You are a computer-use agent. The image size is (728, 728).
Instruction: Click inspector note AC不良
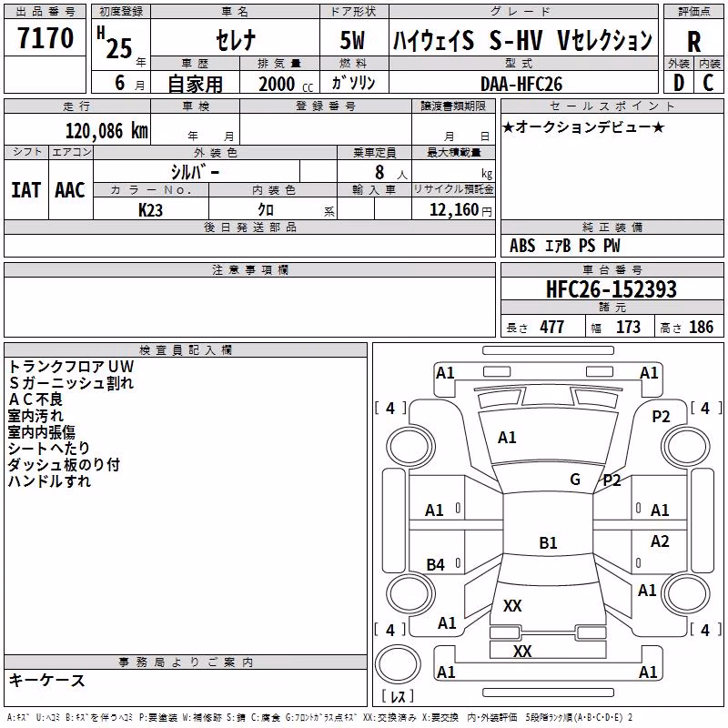coord(35,399)
